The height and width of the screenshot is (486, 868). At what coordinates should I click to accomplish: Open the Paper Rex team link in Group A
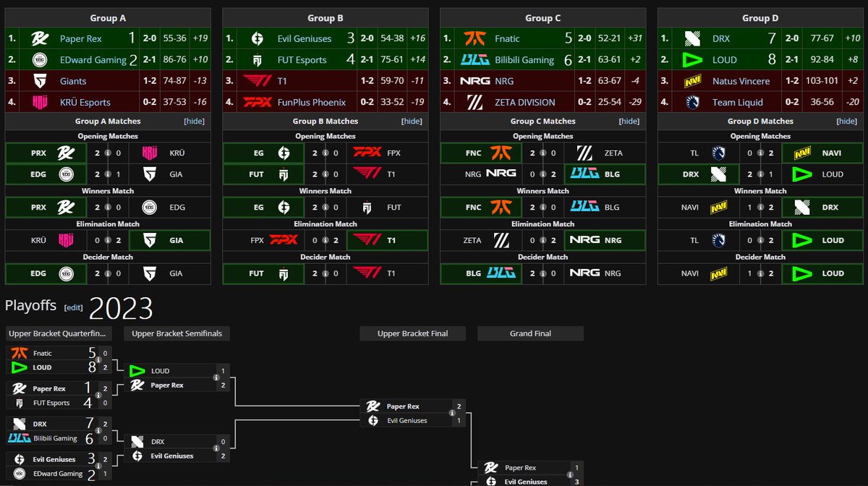[x=80, y=39]
